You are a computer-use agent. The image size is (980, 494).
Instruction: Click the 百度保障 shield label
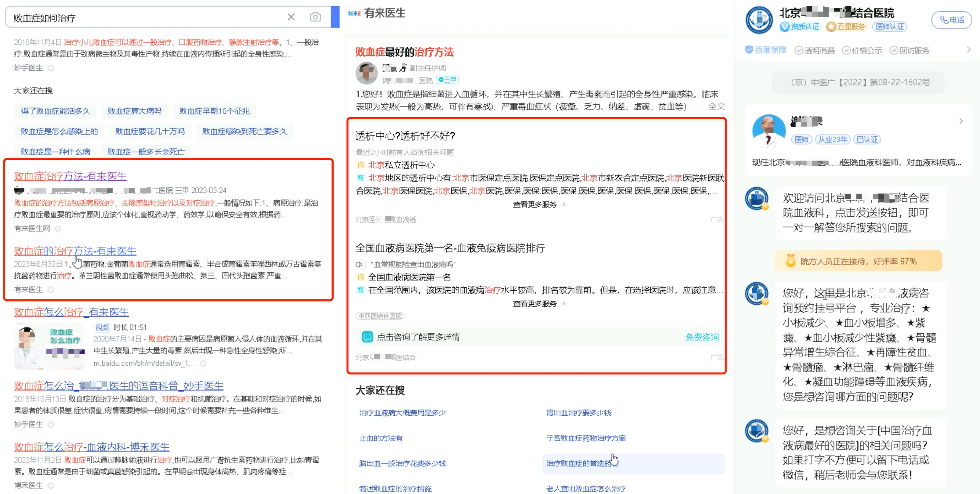pos(766,50)
